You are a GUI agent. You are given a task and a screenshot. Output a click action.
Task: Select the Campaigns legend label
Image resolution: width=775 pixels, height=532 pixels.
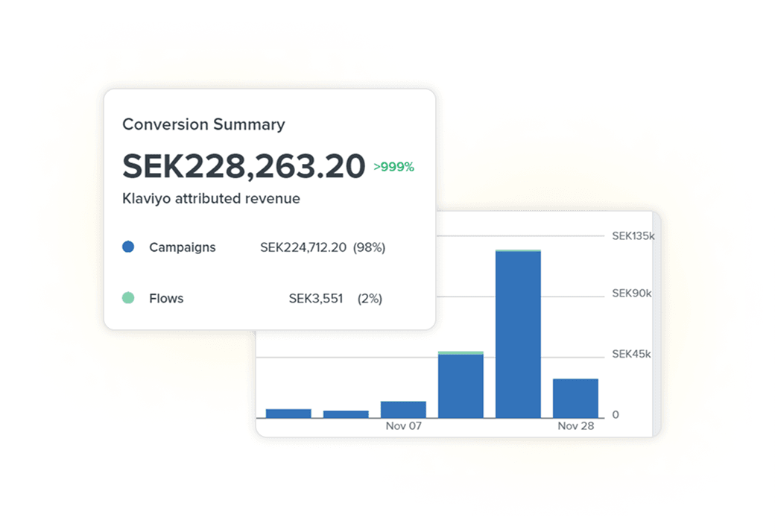(182, 247)
